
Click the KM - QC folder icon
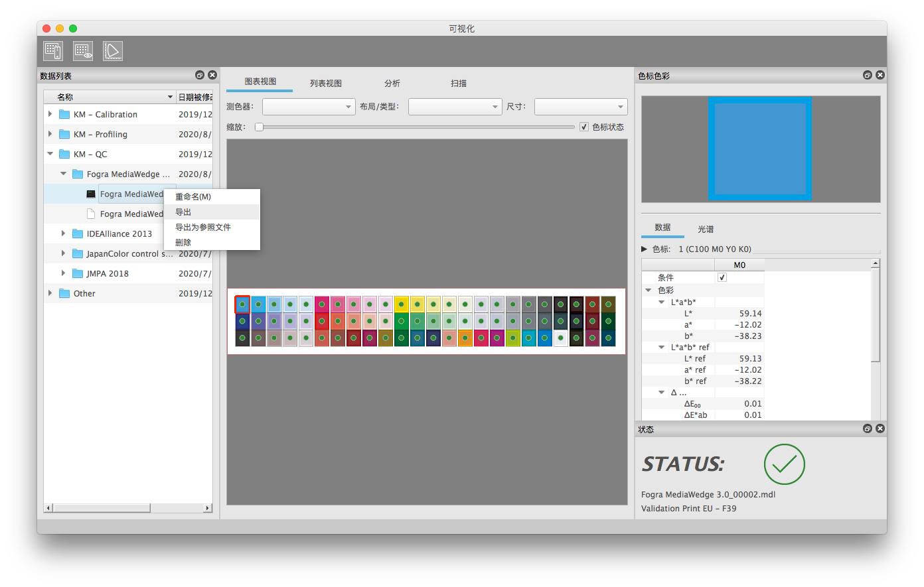click(64, 154)
